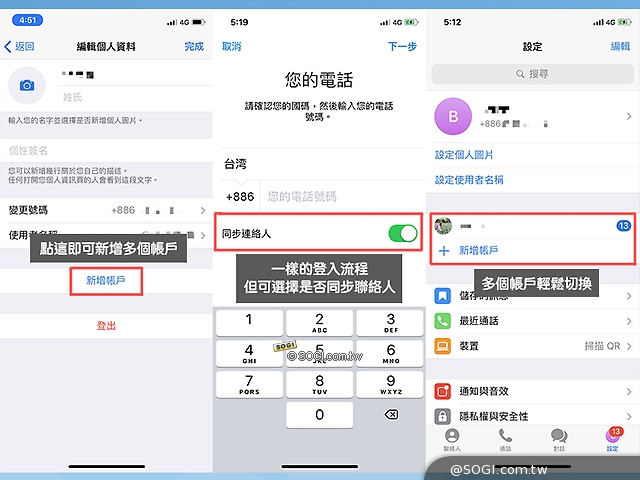
Task: Open the 隱私權與安全性 row
Action: (x=533, y=416)
